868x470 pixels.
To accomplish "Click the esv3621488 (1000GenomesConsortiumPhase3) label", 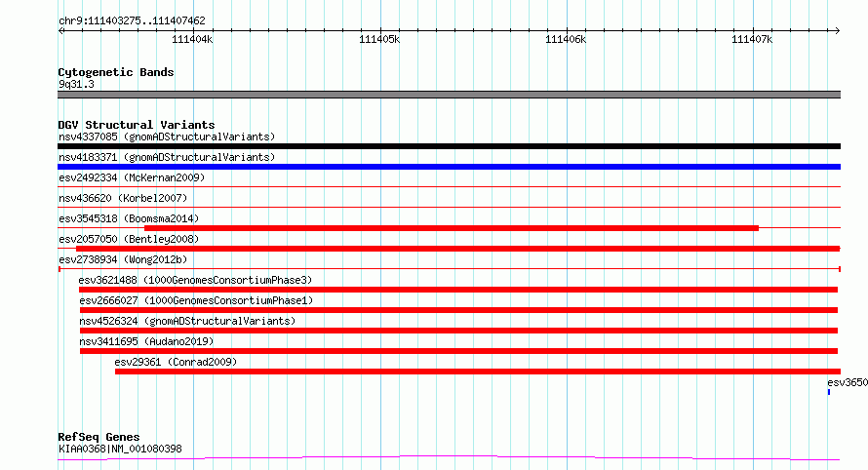I will pos(195,280).
